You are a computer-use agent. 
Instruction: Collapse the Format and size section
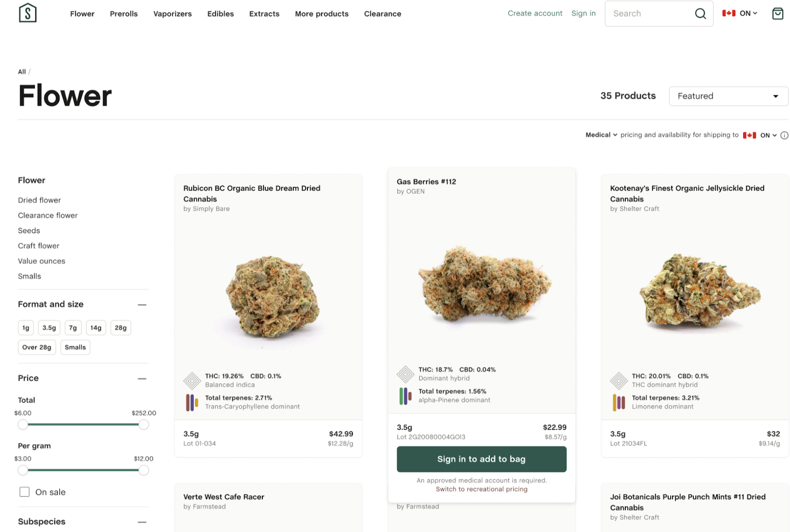pyautogui.click(x=142, y=305)
